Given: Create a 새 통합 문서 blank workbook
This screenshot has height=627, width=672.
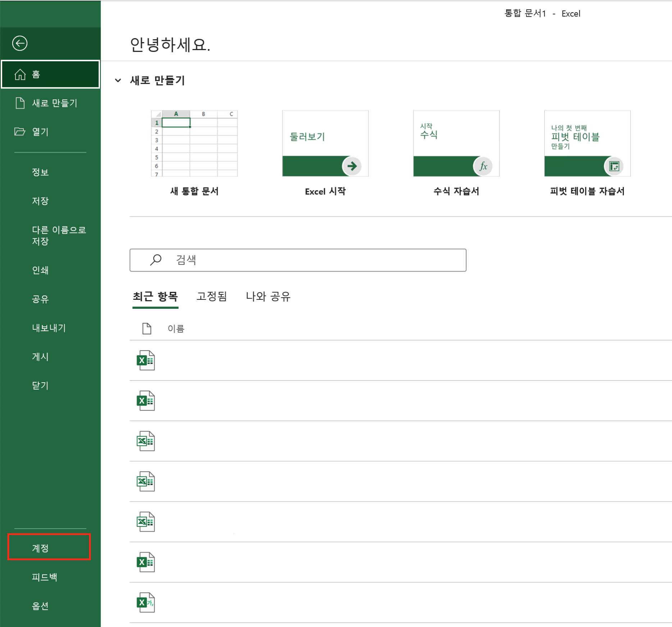Looking at the screenshot, I should [x=194, y=153].
